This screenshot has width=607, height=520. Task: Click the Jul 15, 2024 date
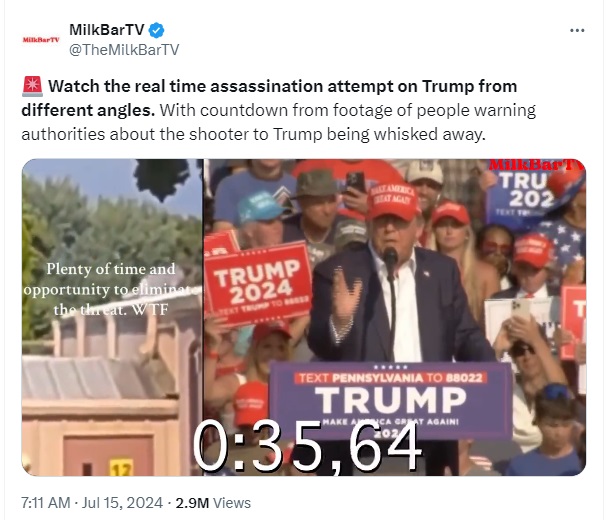[122, 503]
